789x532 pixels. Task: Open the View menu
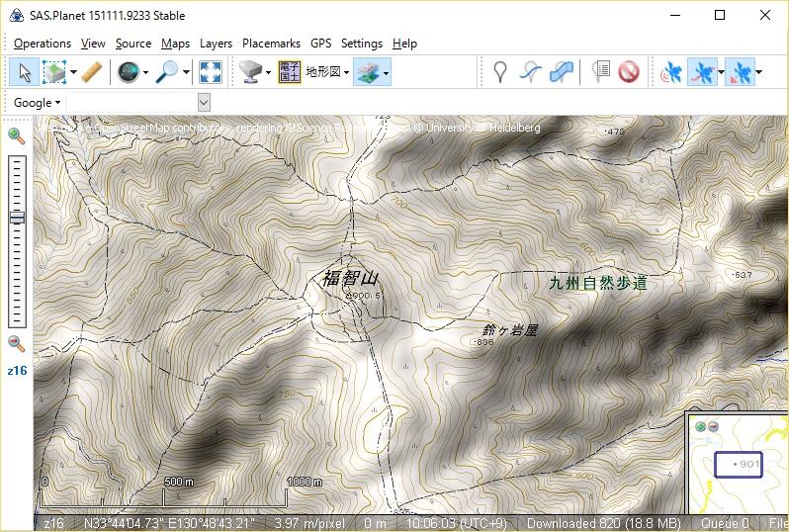pos(93,44)
